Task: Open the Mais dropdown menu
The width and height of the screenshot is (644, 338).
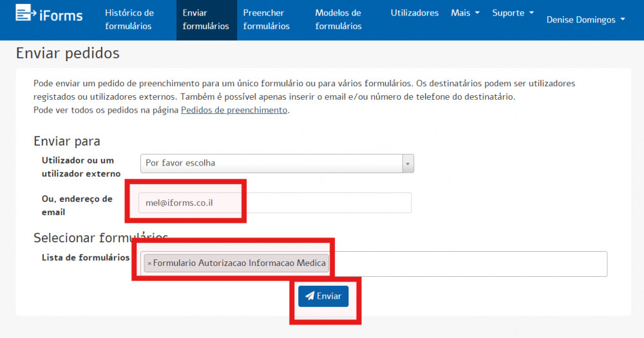Action: pos(465,13)
